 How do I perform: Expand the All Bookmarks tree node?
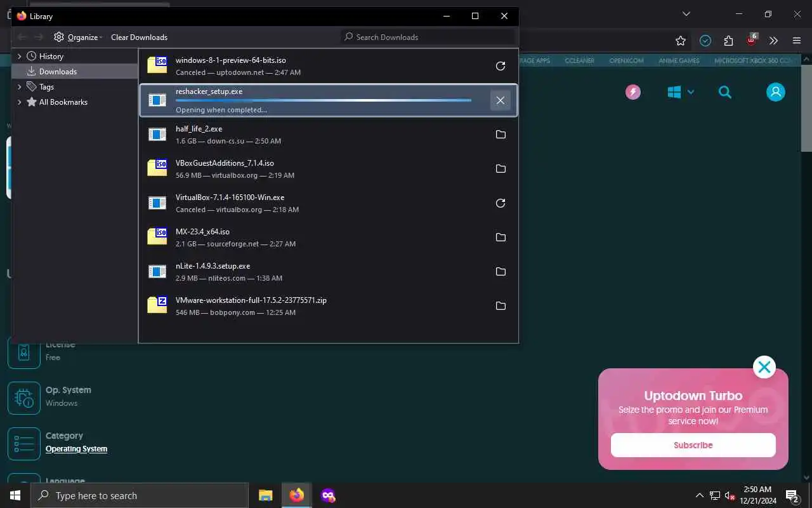coord(20,102)
